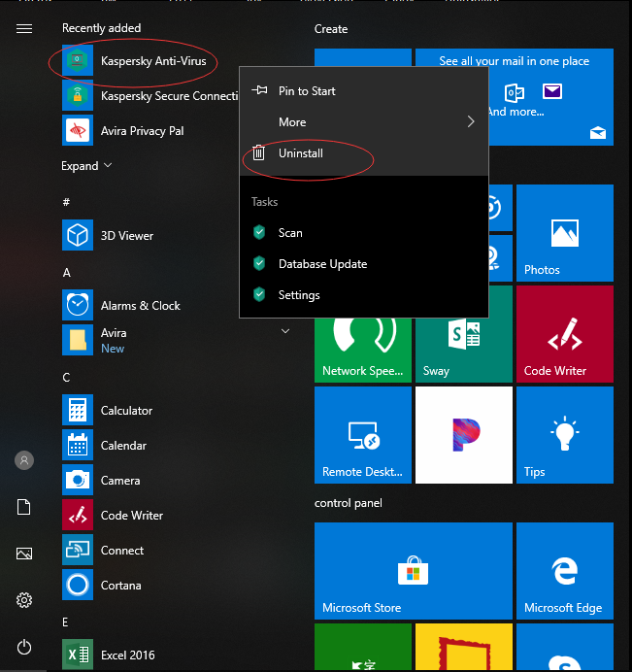Launch the Calculator icon
The image size is (632, 672).
point(78,410)
